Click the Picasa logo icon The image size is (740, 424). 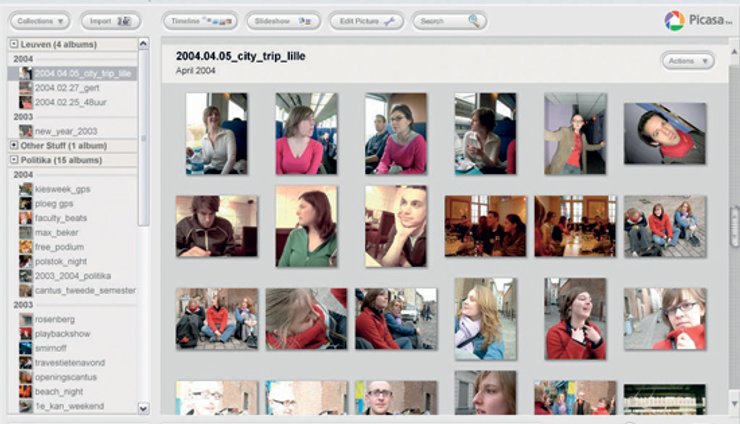point(675,21)
